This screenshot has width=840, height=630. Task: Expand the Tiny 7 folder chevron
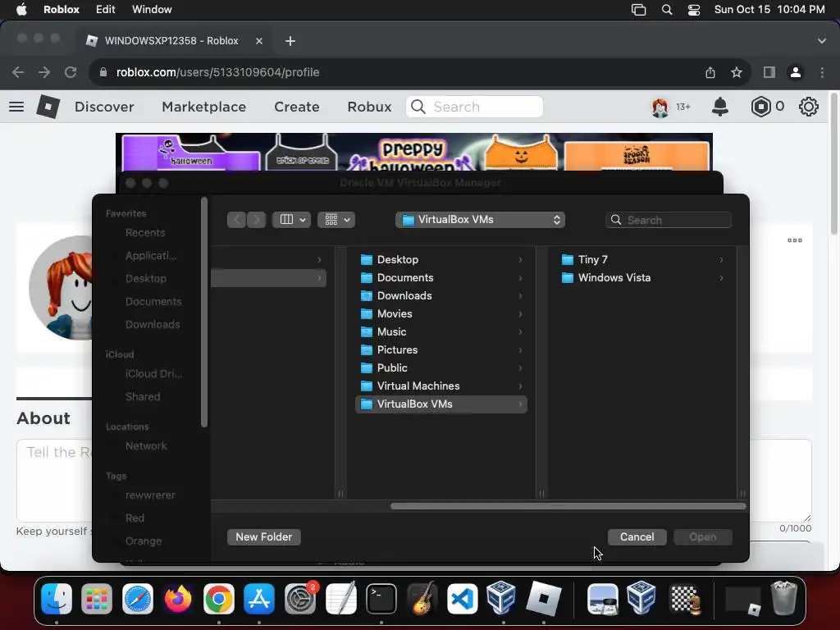point(721,260)
